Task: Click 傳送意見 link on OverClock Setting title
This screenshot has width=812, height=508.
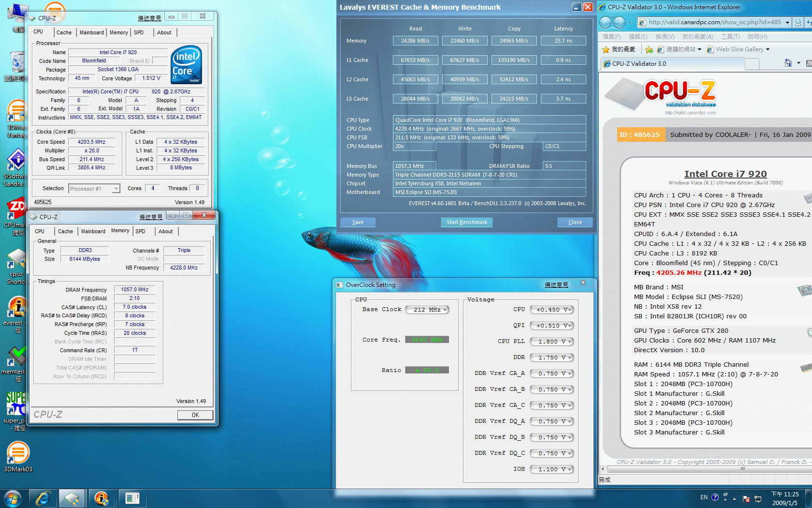Action: click(x=556, y=284)
